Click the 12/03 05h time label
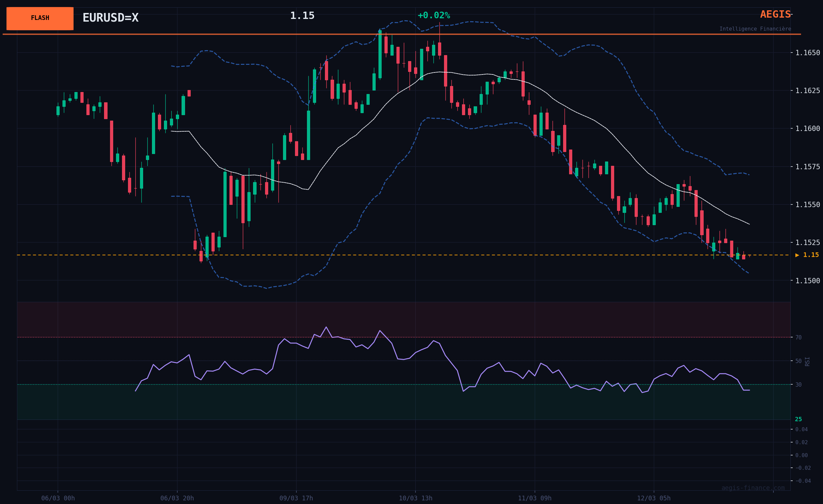823x504 pixels. coord(654,498)
